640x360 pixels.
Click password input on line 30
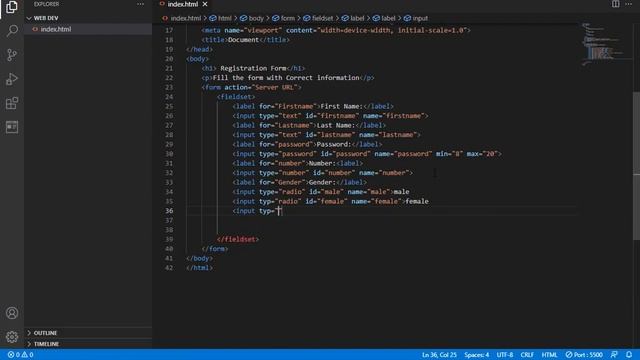click(x=367, y=154)
